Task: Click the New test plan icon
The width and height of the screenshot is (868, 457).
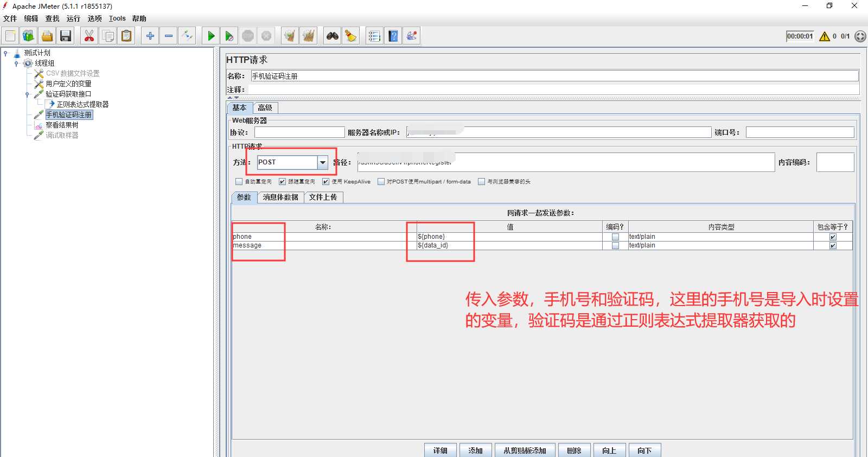Action: pyautogui.click(x=10, y=36)
